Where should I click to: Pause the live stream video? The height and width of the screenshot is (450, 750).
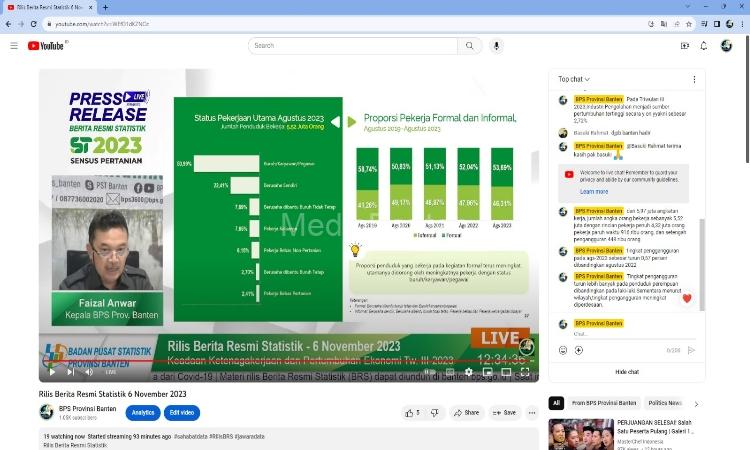tap(52, 372)
